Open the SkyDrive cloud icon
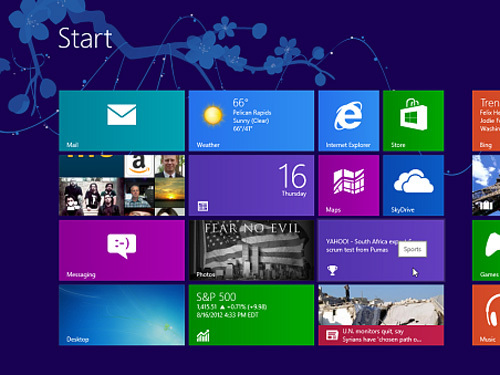Screen dimensions: 500x375 coord(414,181)
